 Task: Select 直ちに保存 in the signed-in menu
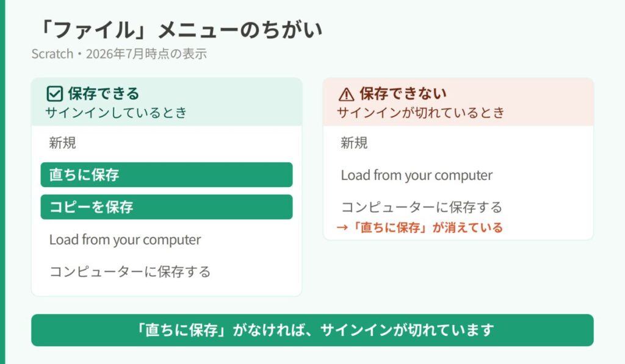coord(167,174)
